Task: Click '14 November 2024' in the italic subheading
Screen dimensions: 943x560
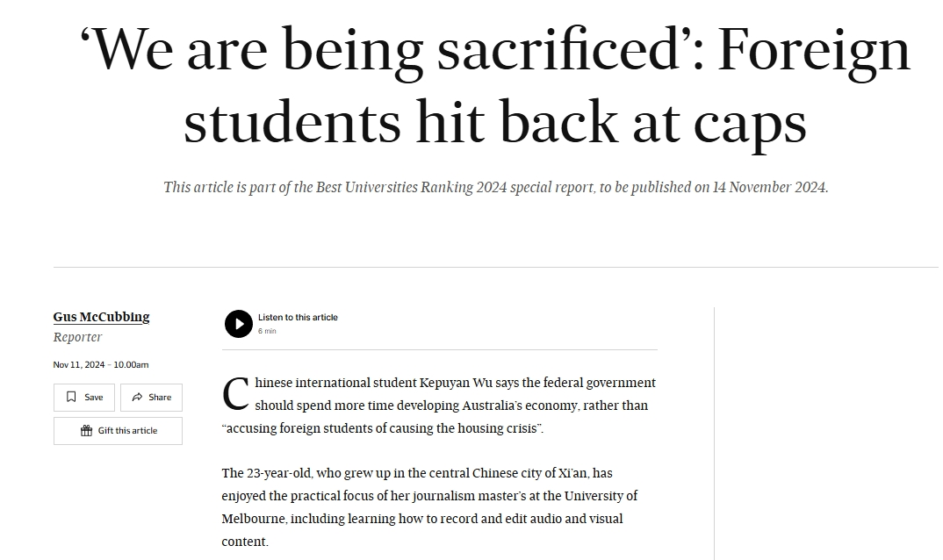Action: pyautogui.click(x=770, y=187)
